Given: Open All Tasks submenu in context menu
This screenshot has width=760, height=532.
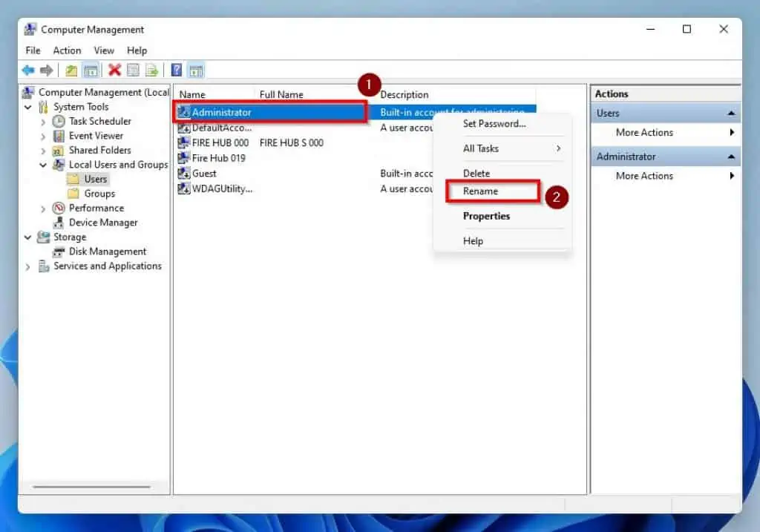Looking at the screenshot, I should [x=481, y=148].
